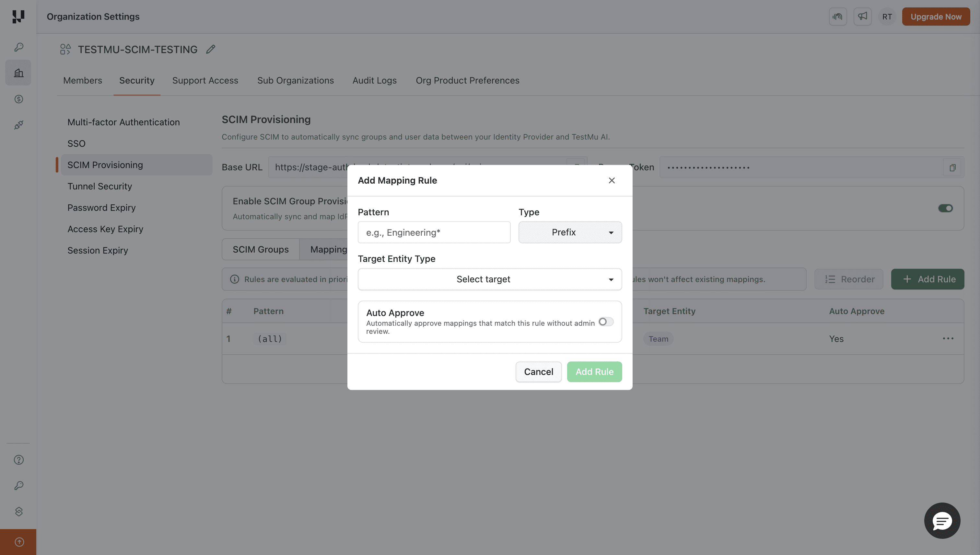Click the fingerprint icon in the top bar

click(838, 17)
